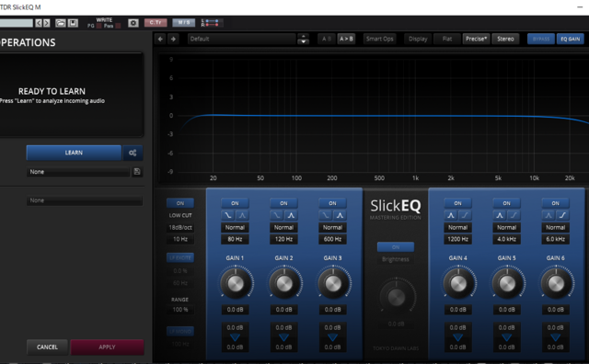Viewport: 589px width, 364px height.
Task: Select bell shape for band 1
Action: point(242,215)
